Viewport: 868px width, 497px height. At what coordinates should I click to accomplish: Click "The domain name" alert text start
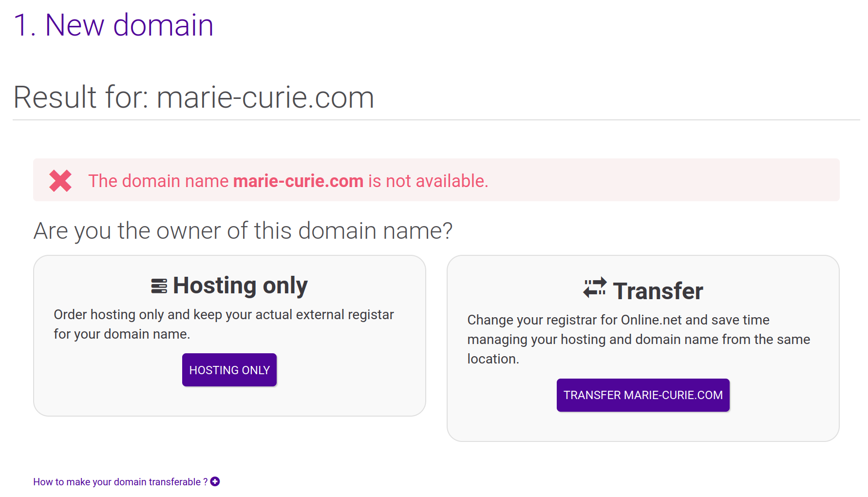pos(158,181)
